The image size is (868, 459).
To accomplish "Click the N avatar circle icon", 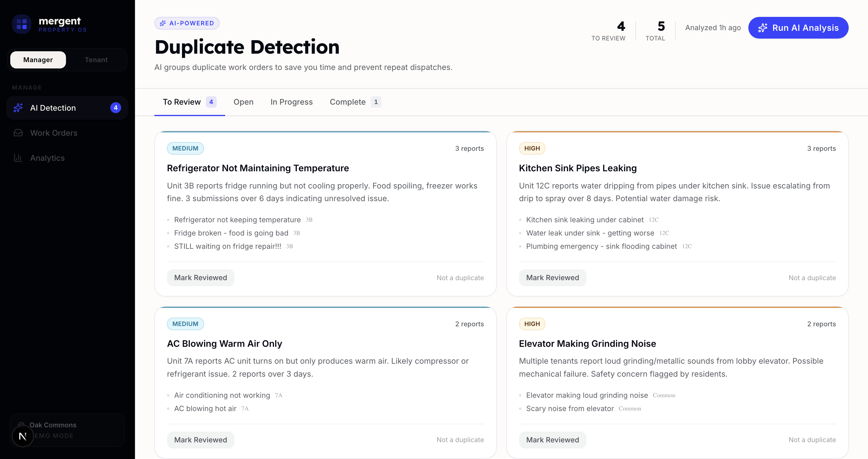I will (23, 436).
